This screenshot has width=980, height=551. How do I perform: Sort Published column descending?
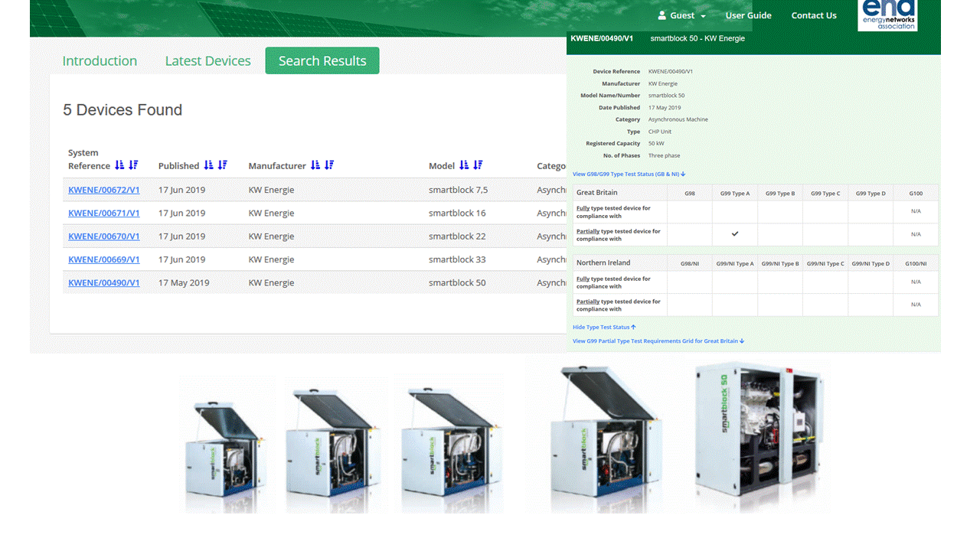click(x=223, y=165)
